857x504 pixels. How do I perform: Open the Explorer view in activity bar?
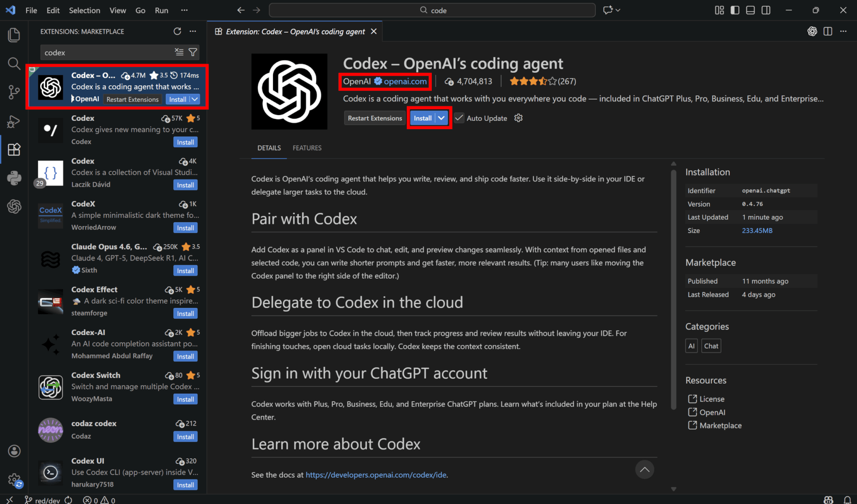pyautogui.click(x=14, y=35)
